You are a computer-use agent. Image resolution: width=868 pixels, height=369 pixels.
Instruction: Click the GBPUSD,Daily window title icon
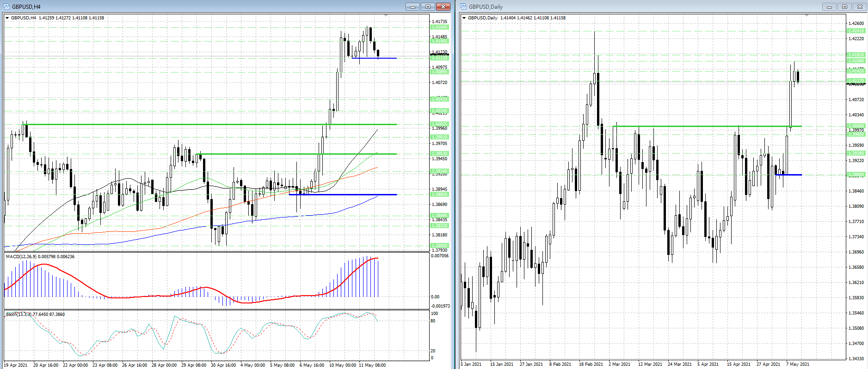coord(463,6)
